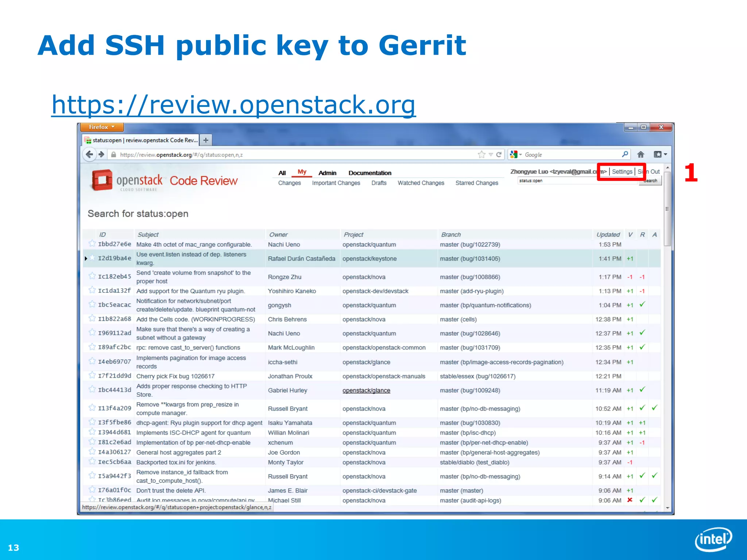Image resolution: width=747 pixels, height=560 pixels.
Task: Star change Ibc44413d
Action: 92,389
